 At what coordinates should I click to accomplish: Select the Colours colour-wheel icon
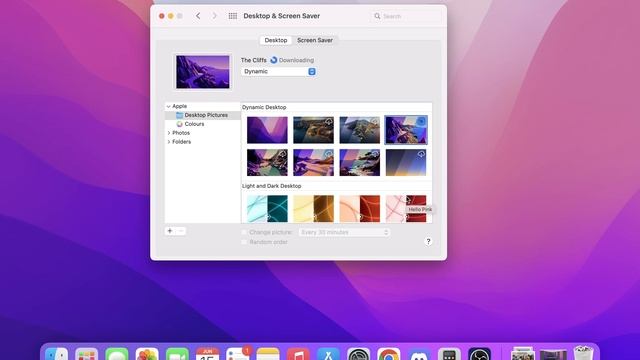(x=180, y=124)
